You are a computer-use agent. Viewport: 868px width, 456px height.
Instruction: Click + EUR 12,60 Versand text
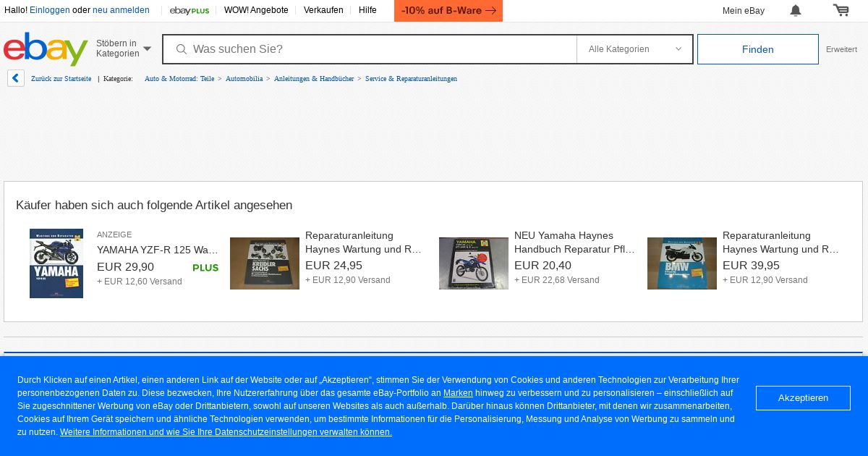point(140,282)
